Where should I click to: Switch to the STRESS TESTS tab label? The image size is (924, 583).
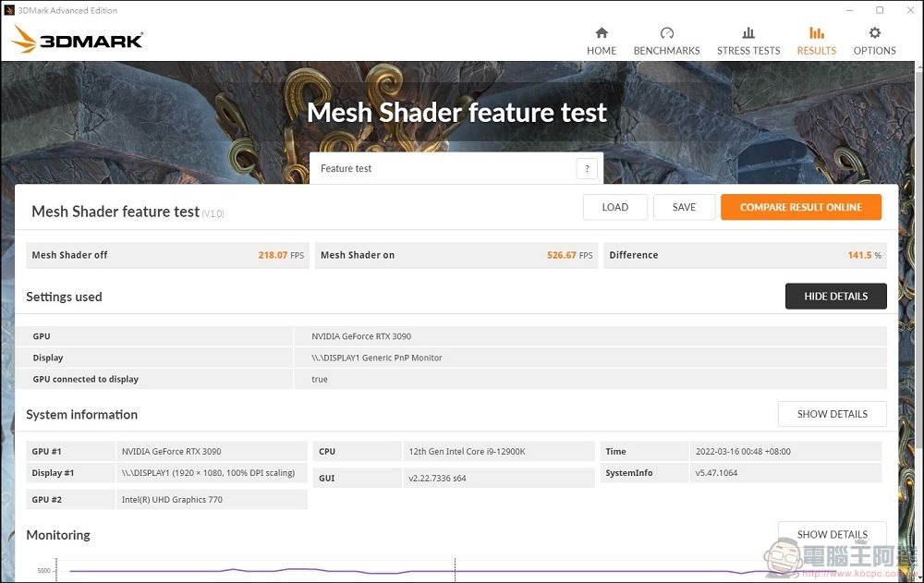748,51
